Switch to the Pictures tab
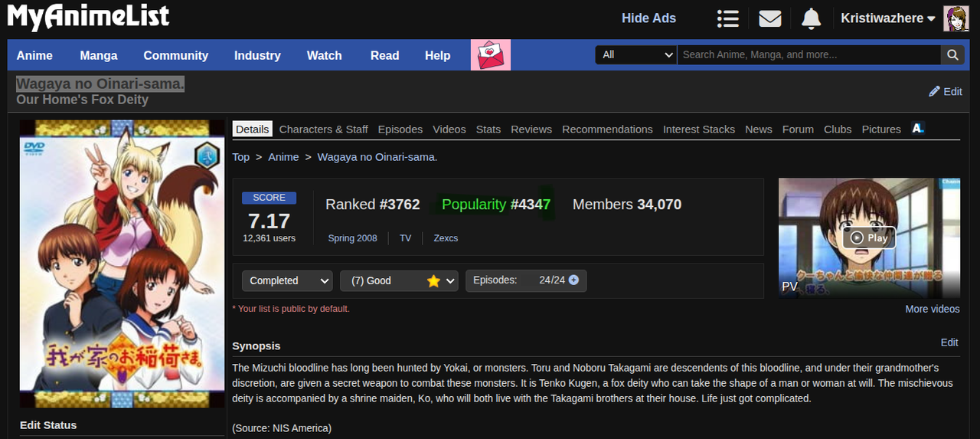This screenshot has width=980, height=439. [881, 129]
